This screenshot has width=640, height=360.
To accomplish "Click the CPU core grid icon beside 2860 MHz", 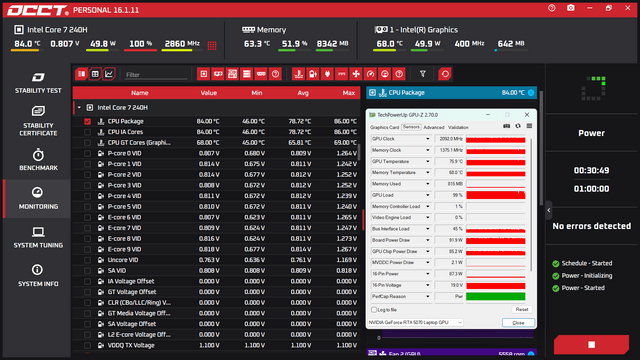I will (212, 45).
